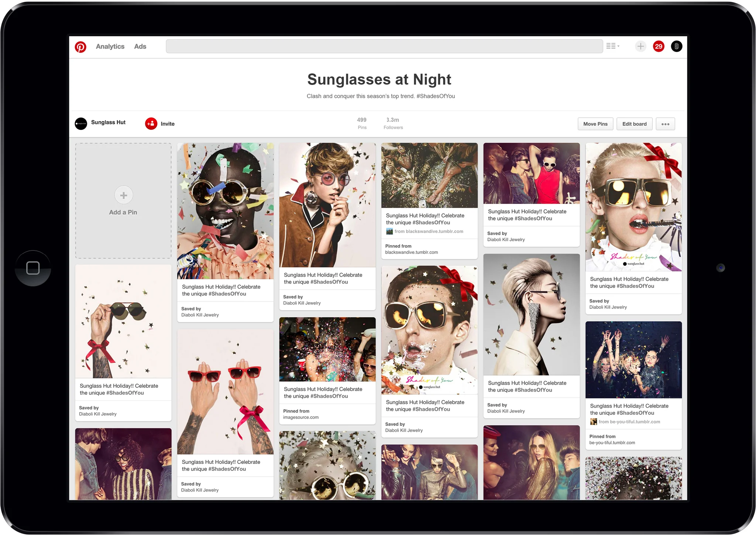Screen dimensions: 756x537
Task: Open pin of blonde head with star confetti
Action: [327, 466]
